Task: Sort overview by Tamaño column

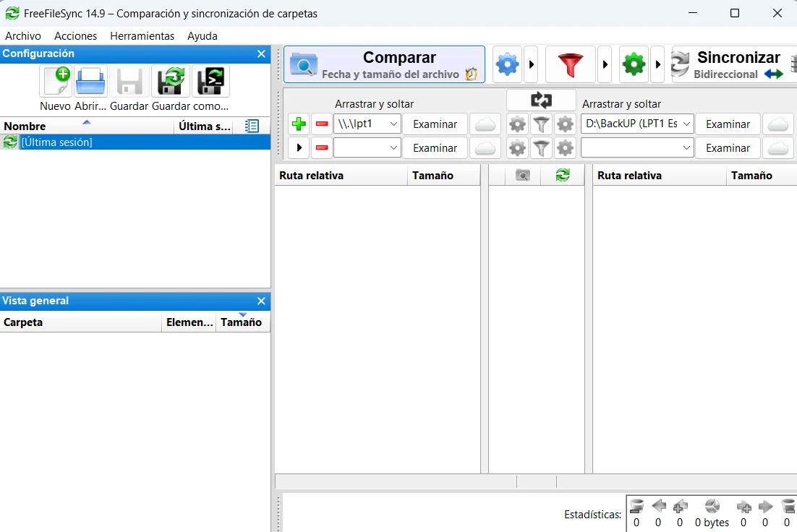Action: [x=242, y=322]
